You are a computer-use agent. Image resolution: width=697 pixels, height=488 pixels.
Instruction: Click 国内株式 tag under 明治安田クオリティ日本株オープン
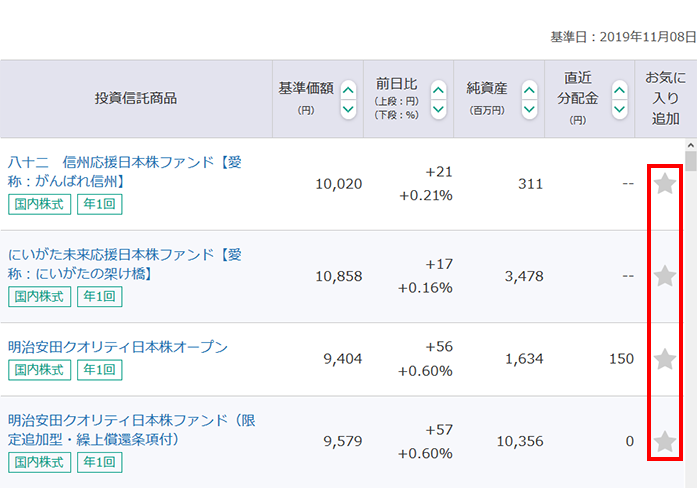click(40, 370)
